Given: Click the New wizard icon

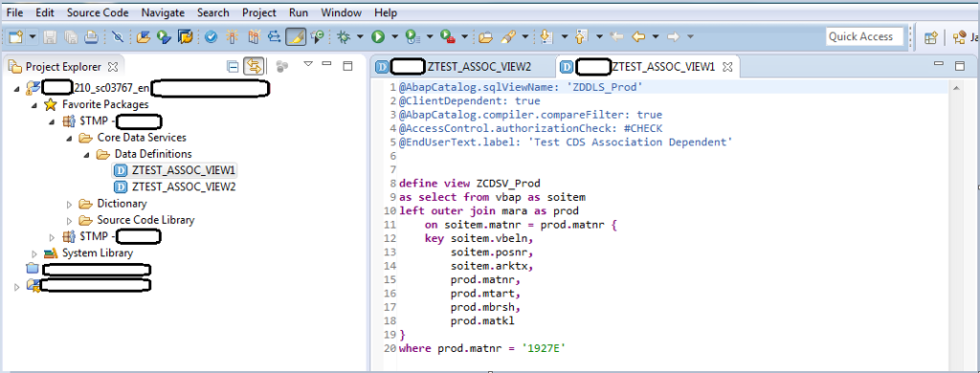Looking at the screenshot, I should (16, 37).
